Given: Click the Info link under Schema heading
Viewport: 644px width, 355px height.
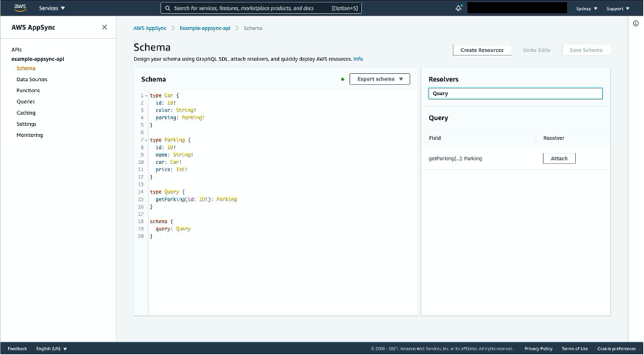Looking at the screenshot, I should pyautogui.click(x=358, y=59).
